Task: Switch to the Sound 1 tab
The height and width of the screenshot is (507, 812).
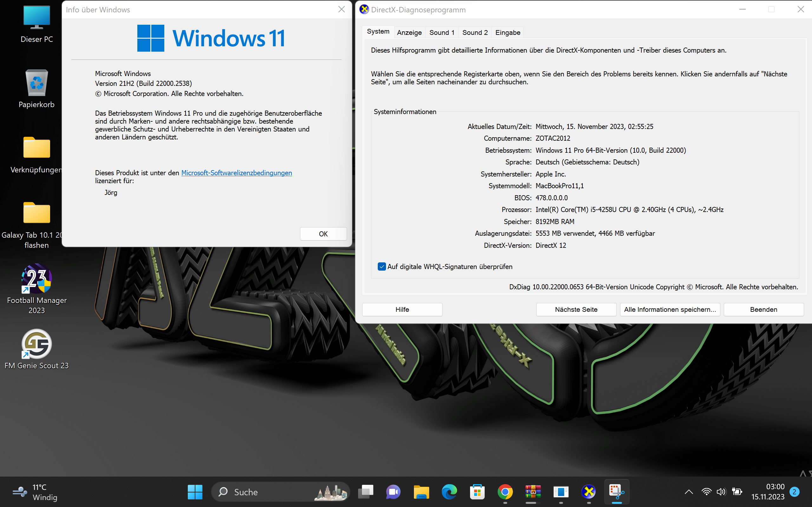Action: pyautogui.click(x=442, y=33)
